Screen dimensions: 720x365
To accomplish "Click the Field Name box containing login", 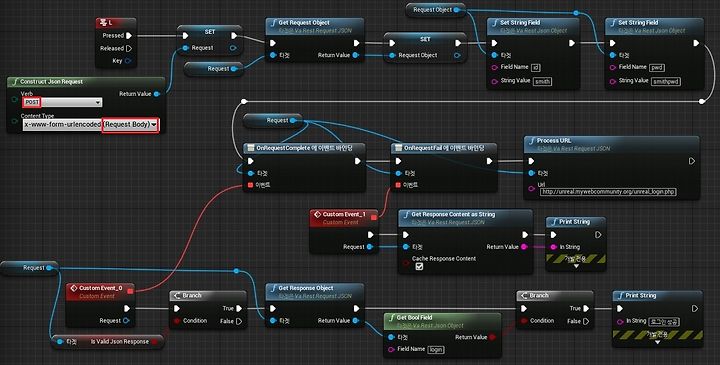I will click(436, 349).
